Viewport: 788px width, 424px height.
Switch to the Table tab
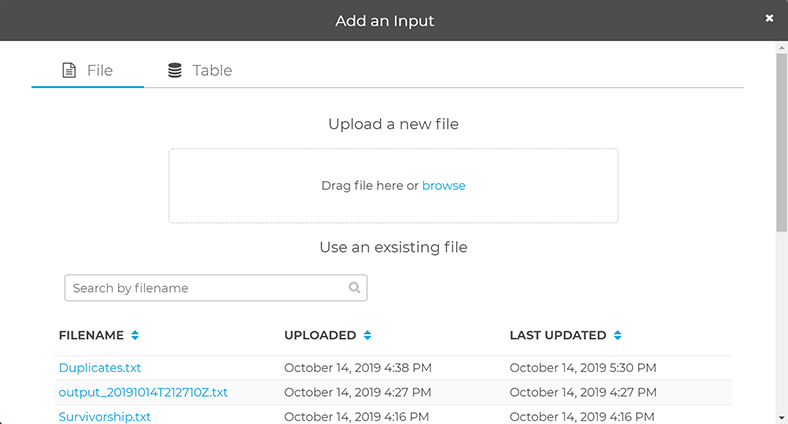(x=200, y=71)
